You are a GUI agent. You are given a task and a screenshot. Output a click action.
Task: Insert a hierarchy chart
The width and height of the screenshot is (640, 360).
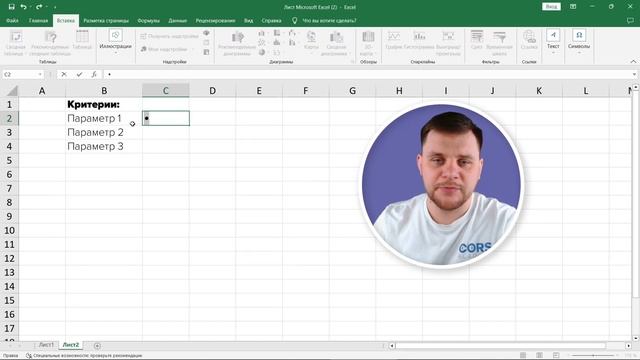278,33
